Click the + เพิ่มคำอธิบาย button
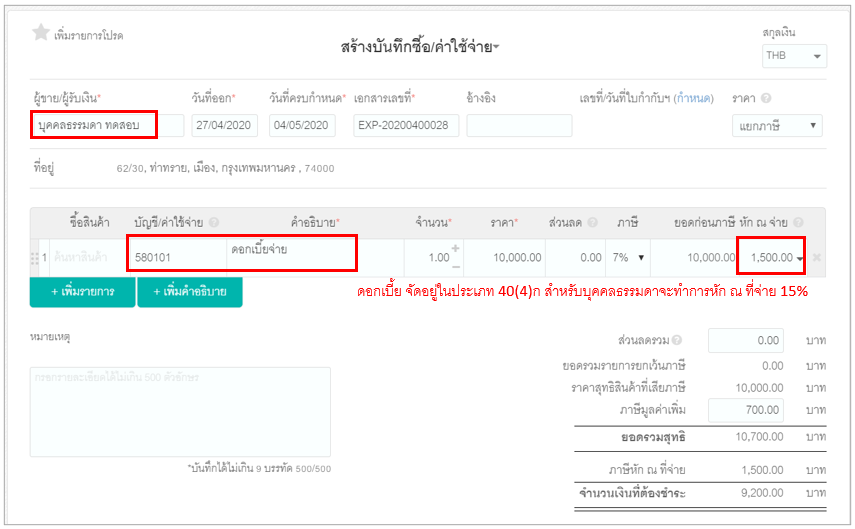The height and width of the screenshot is (529, 855). click(190, 292)
